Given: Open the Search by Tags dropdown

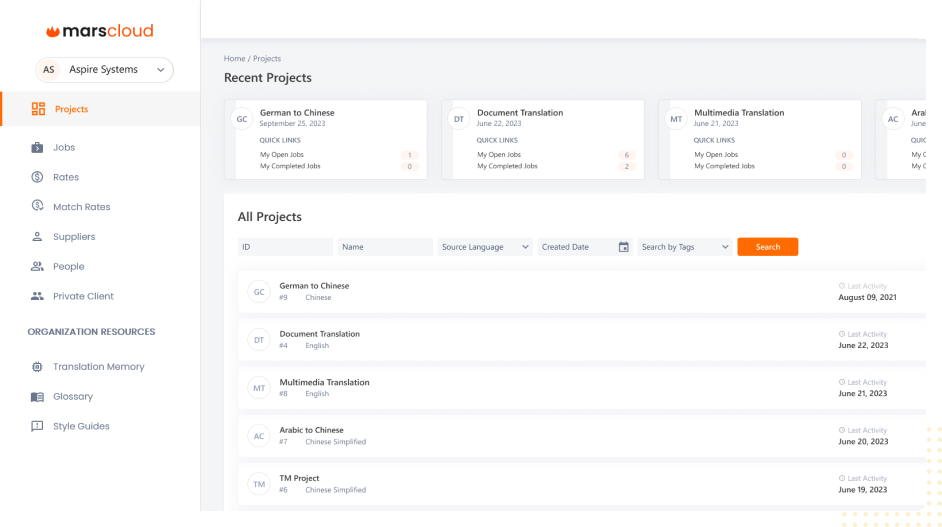Looking at the screenshot, I should pos(685,247).
